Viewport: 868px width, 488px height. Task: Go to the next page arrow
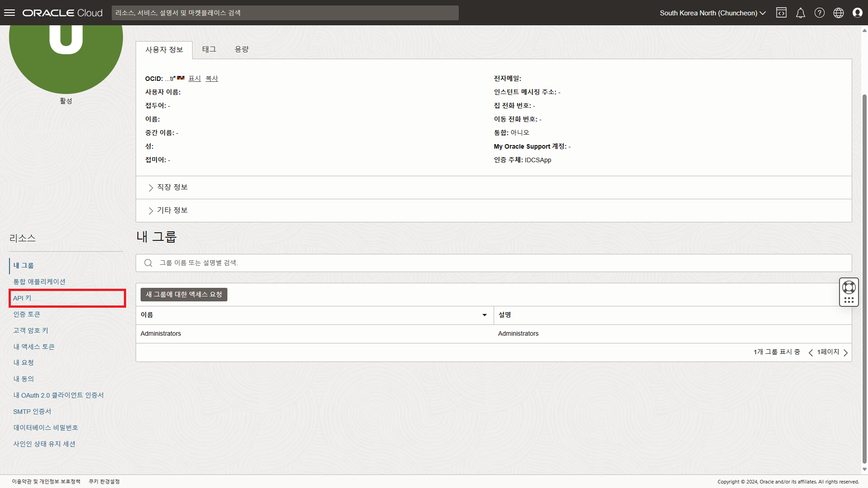click(x=845, y=352)
